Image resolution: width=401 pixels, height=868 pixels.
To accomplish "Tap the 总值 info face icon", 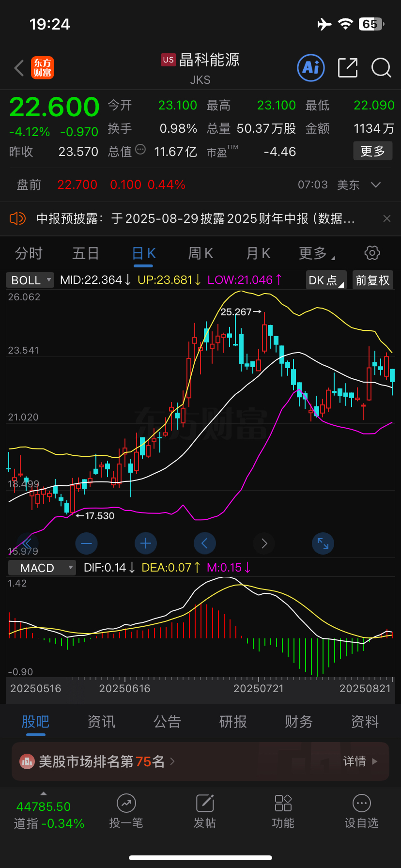I will (x=140, y=149).
